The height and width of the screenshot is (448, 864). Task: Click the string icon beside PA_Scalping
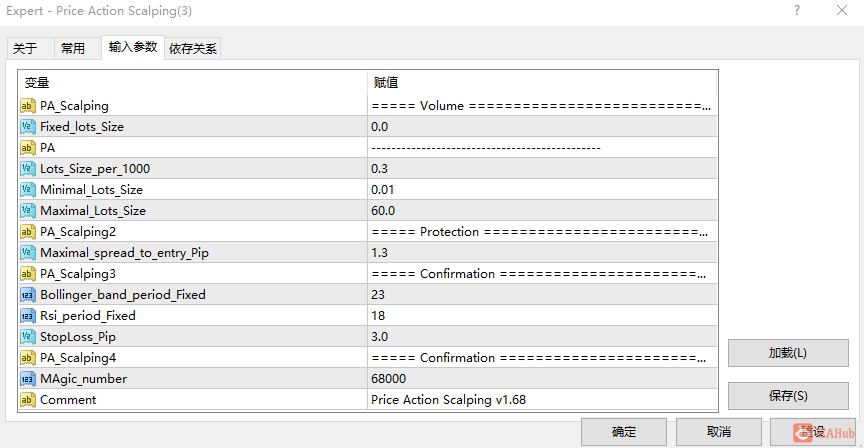pyautogui.click(x=28, y=105)
